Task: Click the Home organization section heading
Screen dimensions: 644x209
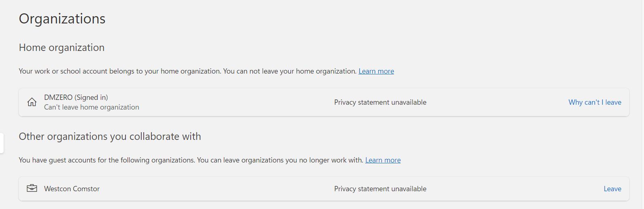Action: [62, 48]
